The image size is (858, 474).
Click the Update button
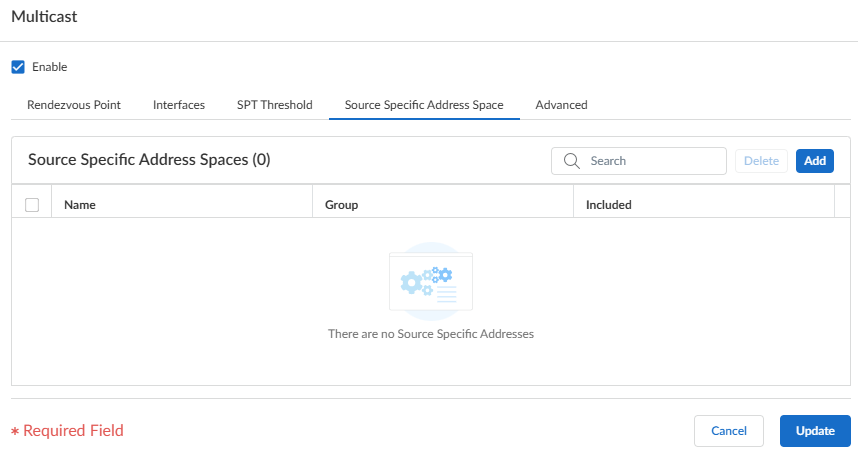coord(815,431)
